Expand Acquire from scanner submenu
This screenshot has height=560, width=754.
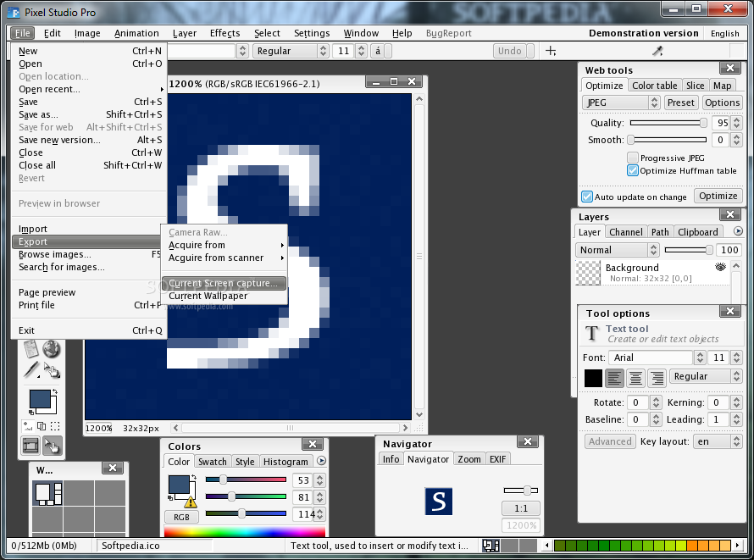[x=225, y=258]
